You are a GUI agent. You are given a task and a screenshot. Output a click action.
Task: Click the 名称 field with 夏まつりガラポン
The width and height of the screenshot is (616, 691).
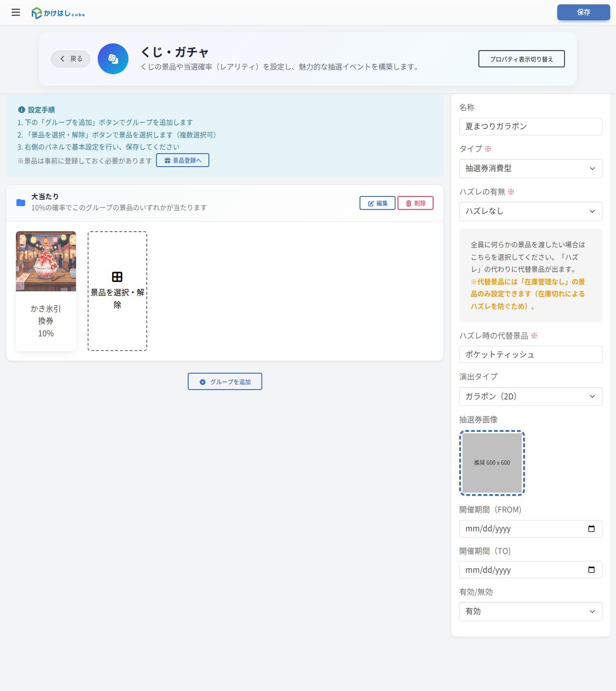[x=530, y=127]
